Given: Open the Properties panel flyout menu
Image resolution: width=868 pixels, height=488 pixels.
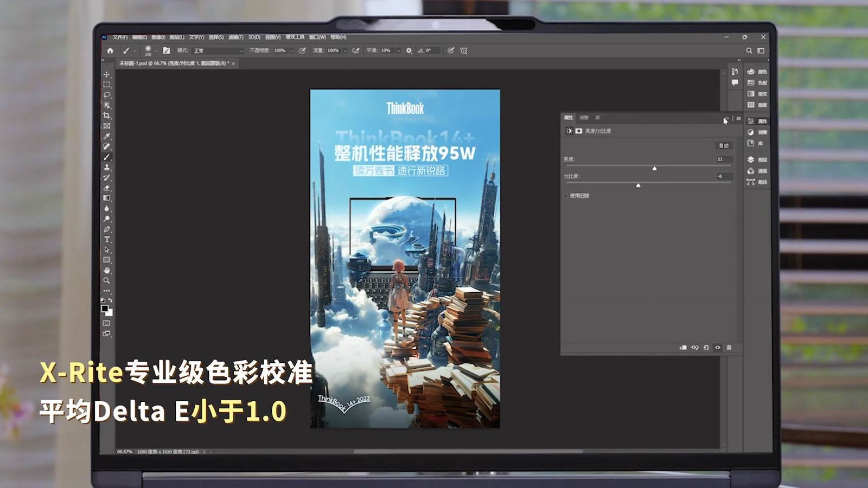Looking at the screenshot, I should coord(738,118).
